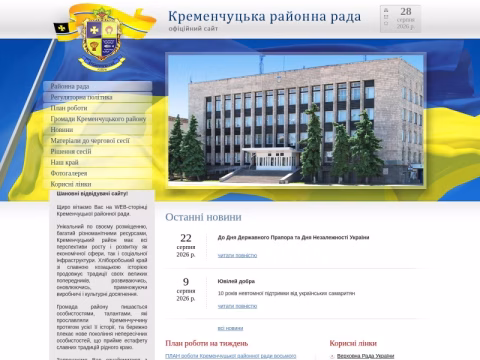
Task: Open the Регуляторна політика menu item
Action: [x=98, y=97]
